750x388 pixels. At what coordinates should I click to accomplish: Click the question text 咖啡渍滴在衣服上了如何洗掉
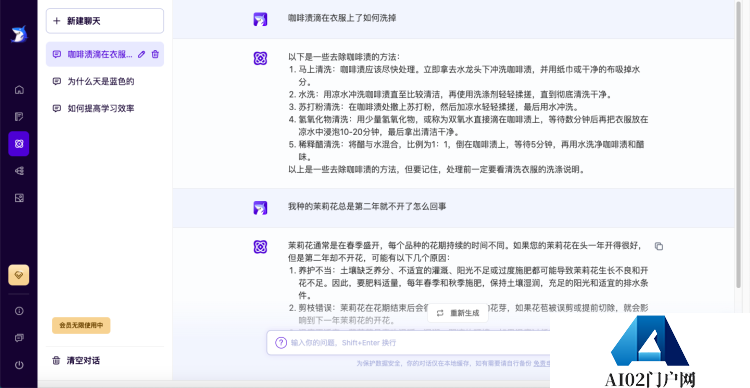[342, 18]
